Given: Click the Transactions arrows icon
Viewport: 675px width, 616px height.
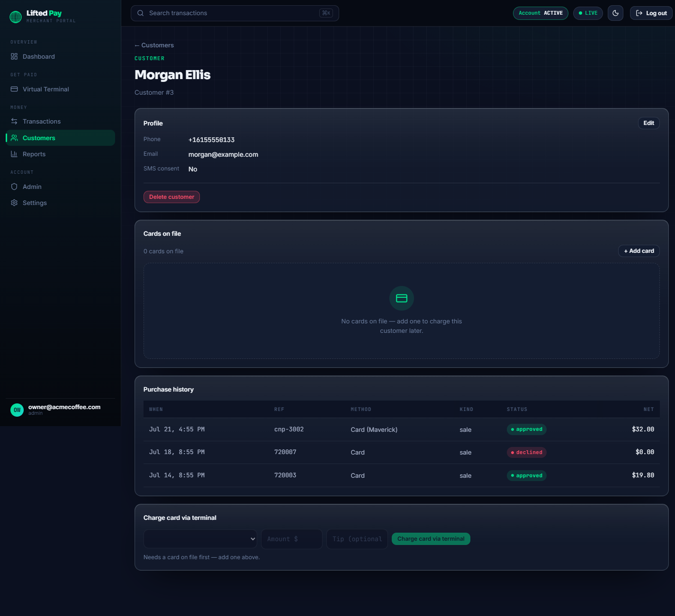Looking at the screenshot, I should pos(14,121).
